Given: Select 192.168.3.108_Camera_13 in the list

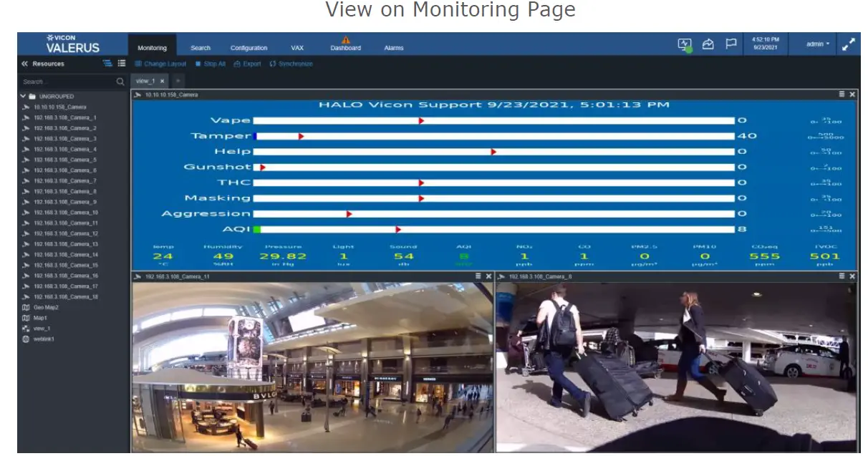Looking at the screenshot, I should pos(66,244).
